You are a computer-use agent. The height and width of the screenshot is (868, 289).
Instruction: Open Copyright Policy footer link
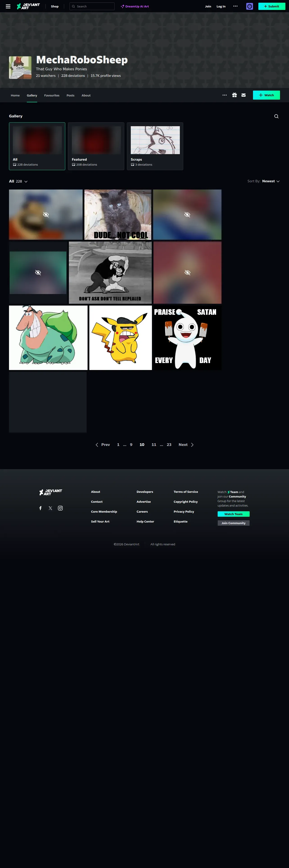tap(186, 502)
